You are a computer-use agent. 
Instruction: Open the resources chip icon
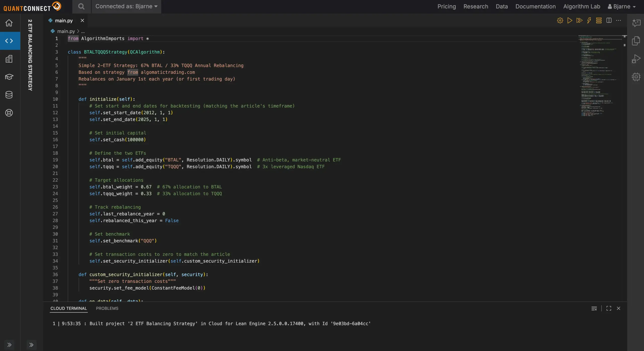pyautogui.click(x=636, y=77)
